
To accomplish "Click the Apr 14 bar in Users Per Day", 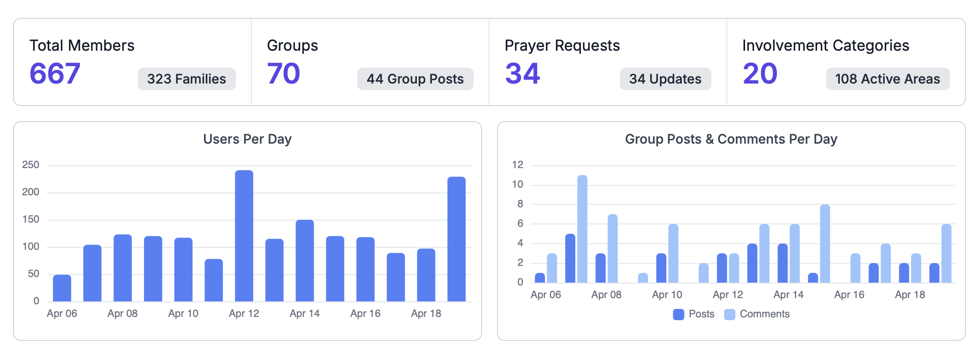I will tap(305, 261).
